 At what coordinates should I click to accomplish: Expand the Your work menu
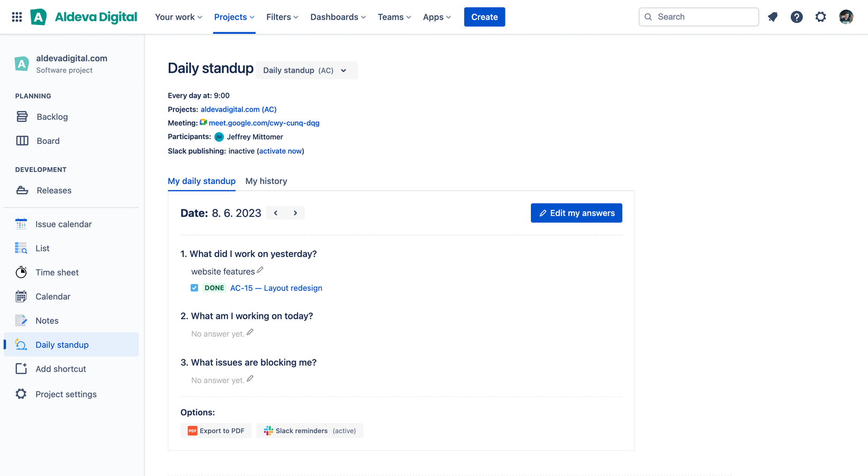pyautogui.click(x=178, y=17)
